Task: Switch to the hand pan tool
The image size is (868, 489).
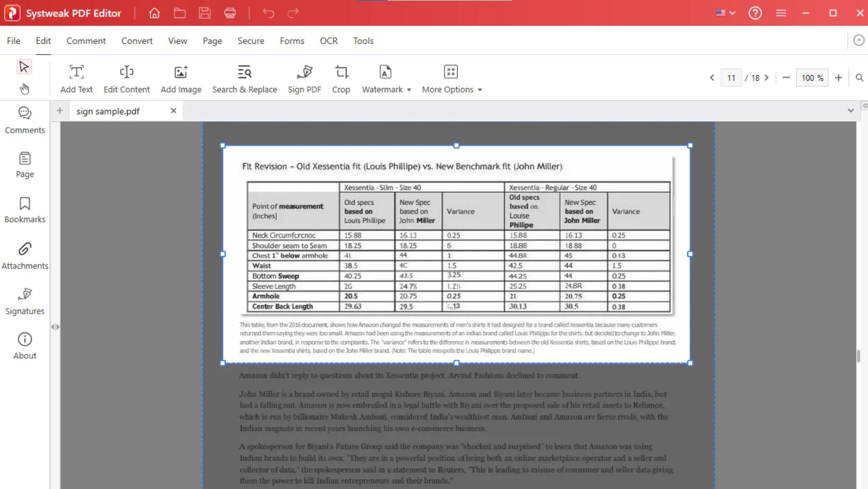Action: pyautogui.click(x=24, y=89)
